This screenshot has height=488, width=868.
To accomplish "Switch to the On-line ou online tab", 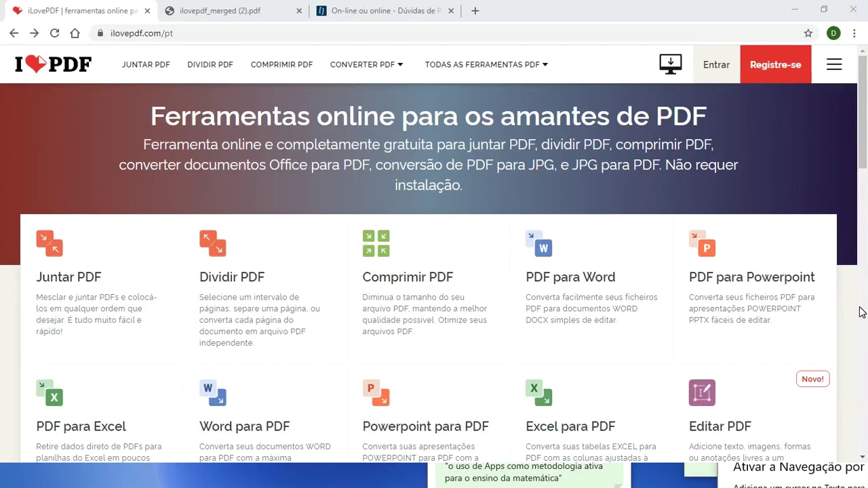I will coord(385,11).
